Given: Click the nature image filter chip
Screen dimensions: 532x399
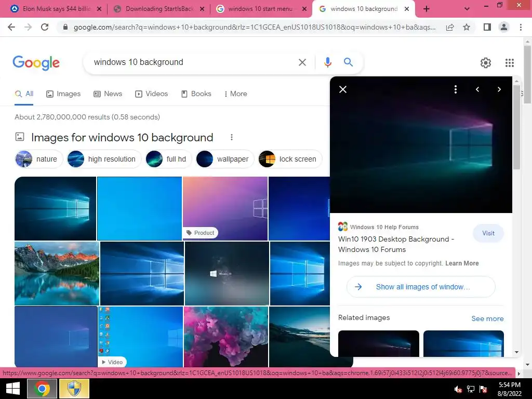Looking at the screenshot, I should point(38,159).
